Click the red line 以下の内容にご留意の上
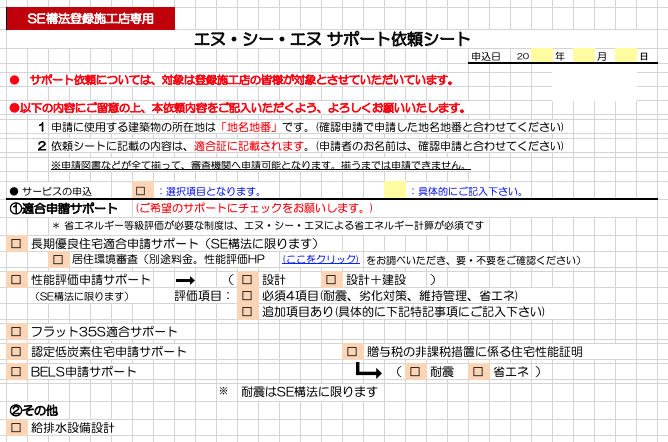 tap(237, 108)
